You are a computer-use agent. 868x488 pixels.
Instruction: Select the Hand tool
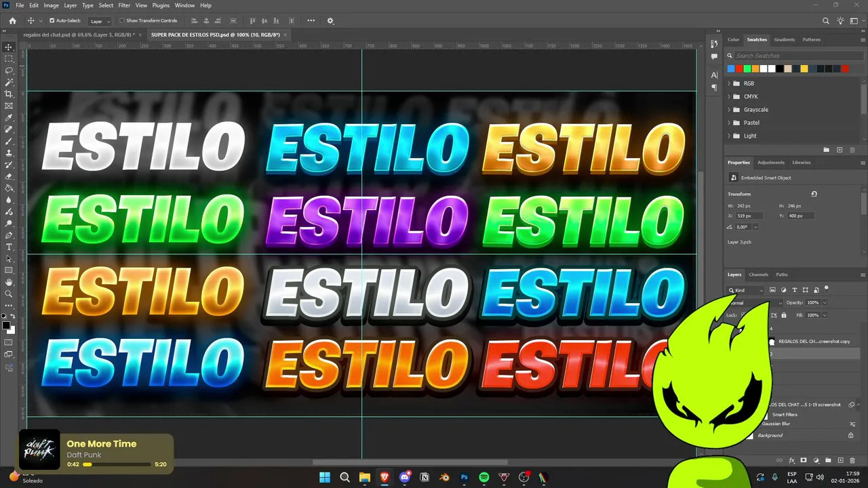[x=9, y=282]
